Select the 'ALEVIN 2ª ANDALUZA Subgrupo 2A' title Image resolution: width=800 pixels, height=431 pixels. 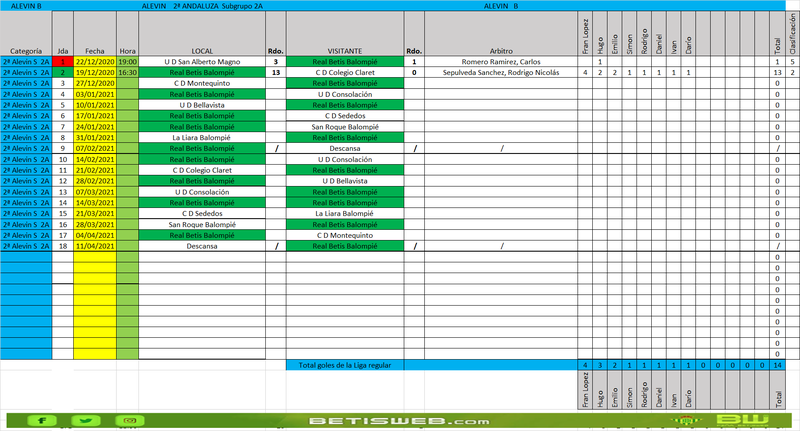[x=202, y=6]
